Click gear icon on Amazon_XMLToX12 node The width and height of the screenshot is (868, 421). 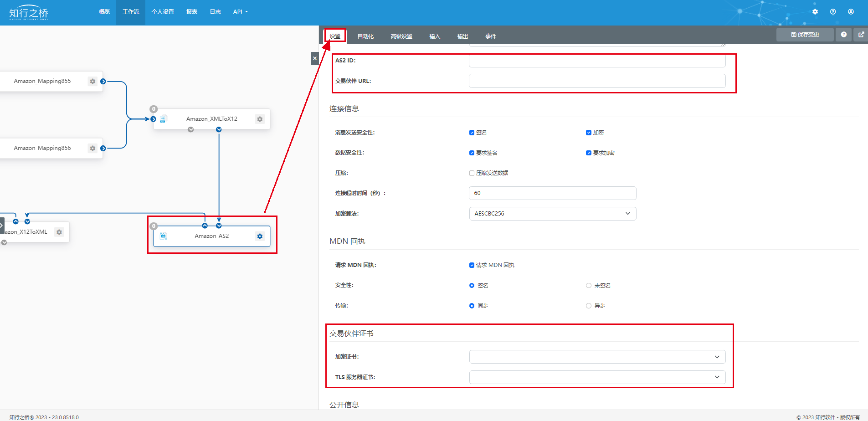(x=260, y=119)
